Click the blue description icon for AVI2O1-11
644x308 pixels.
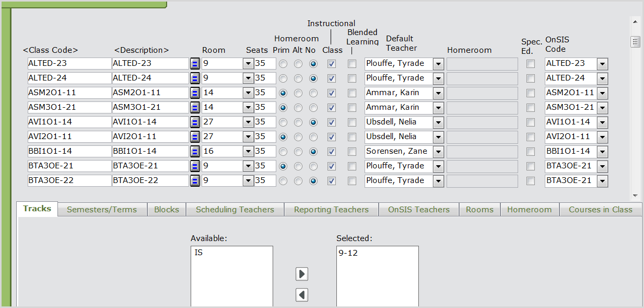point(195,137)
